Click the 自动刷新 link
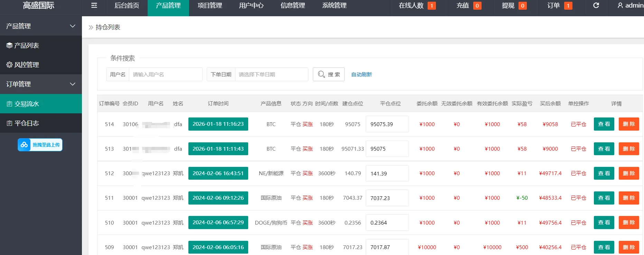 pos(362,74)
